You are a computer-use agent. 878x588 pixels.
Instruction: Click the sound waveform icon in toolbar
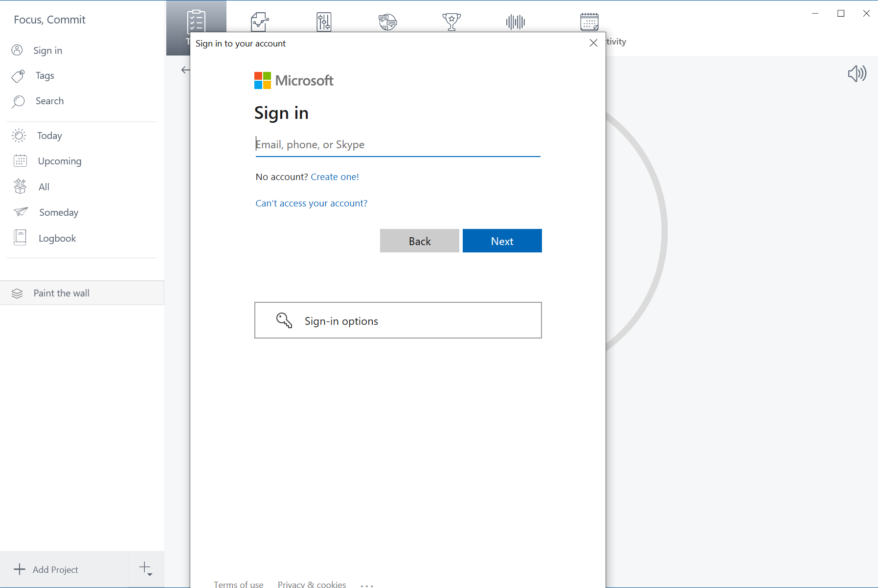point(515,22)
